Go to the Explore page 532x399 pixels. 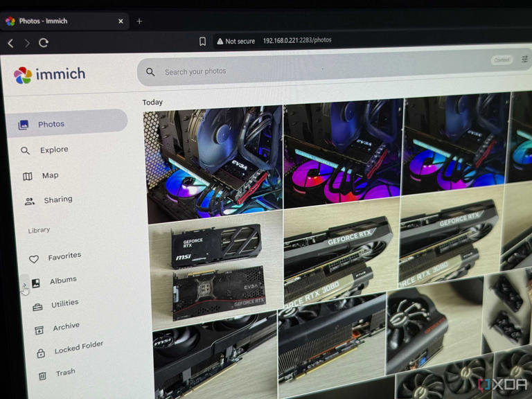pos(54,150)
